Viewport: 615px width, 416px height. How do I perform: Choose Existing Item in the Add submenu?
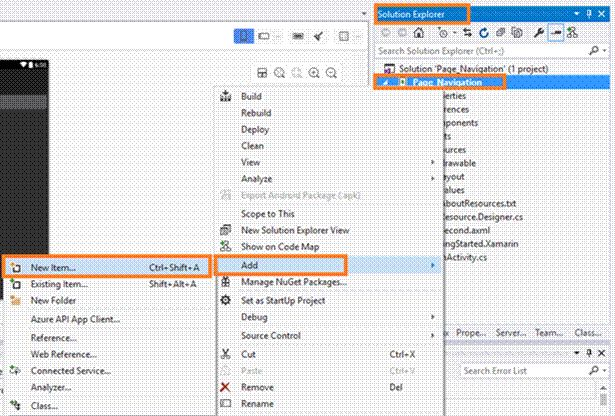pyautogui.click(x=108, y=284)
